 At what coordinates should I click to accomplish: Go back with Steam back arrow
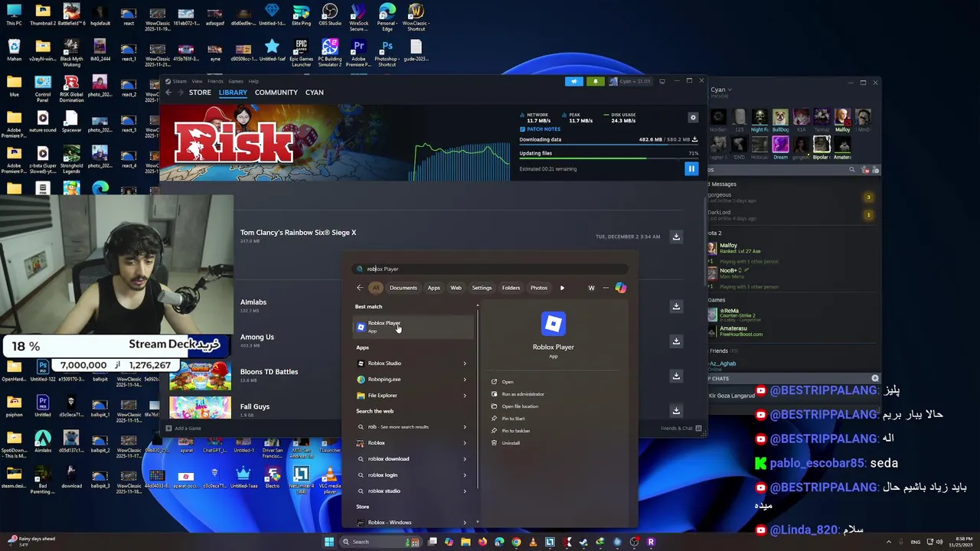coord(168,93)
